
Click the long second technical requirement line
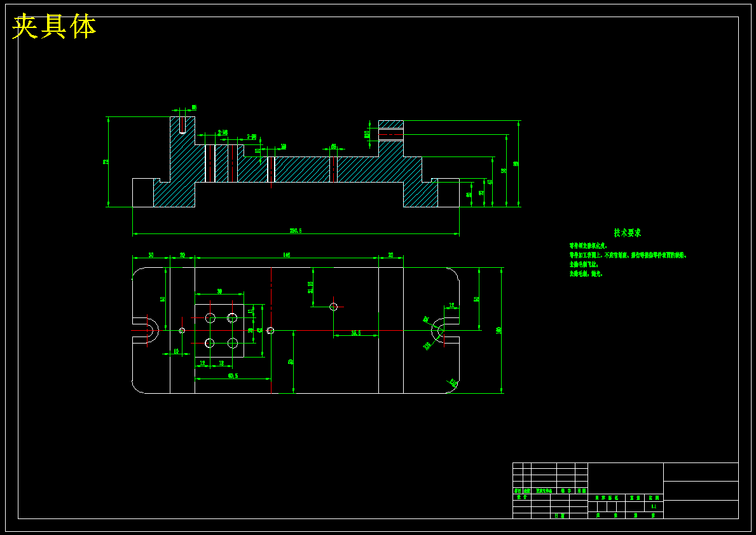[x=628, y=255]
